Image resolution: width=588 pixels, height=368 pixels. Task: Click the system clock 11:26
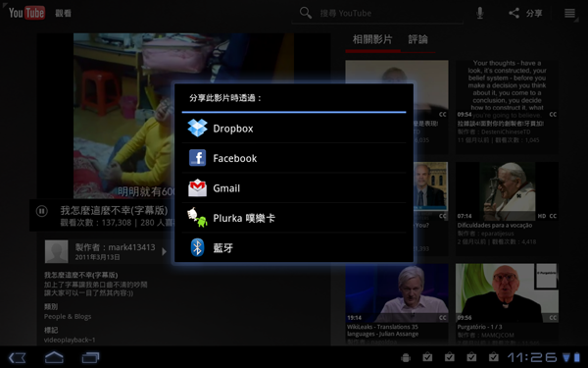[x=532, y=357]
